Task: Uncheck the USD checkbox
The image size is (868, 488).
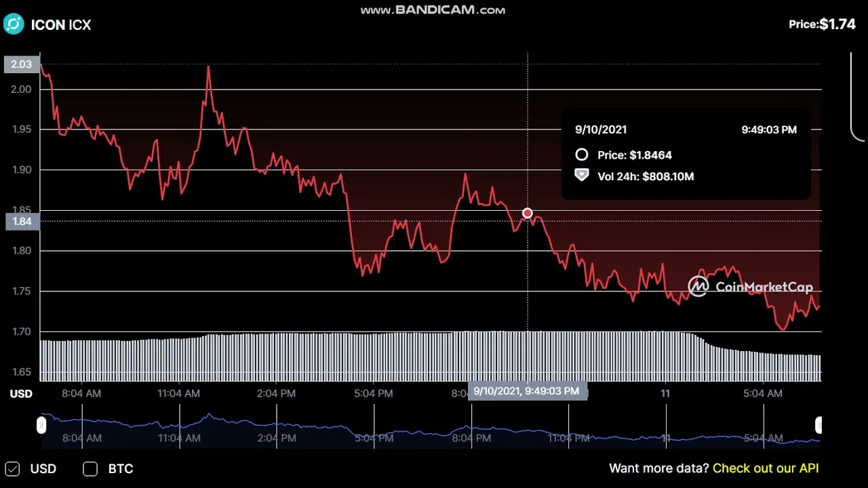Action: [x=12, y=469]
